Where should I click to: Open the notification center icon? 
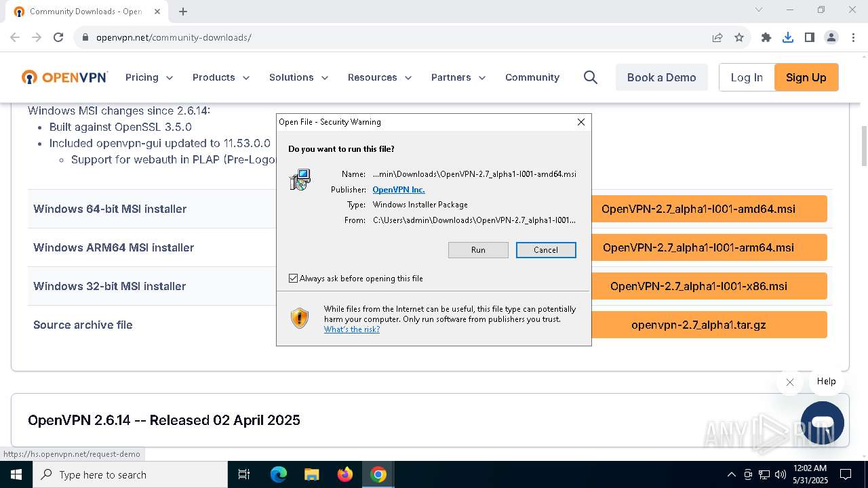click(846, 474)
